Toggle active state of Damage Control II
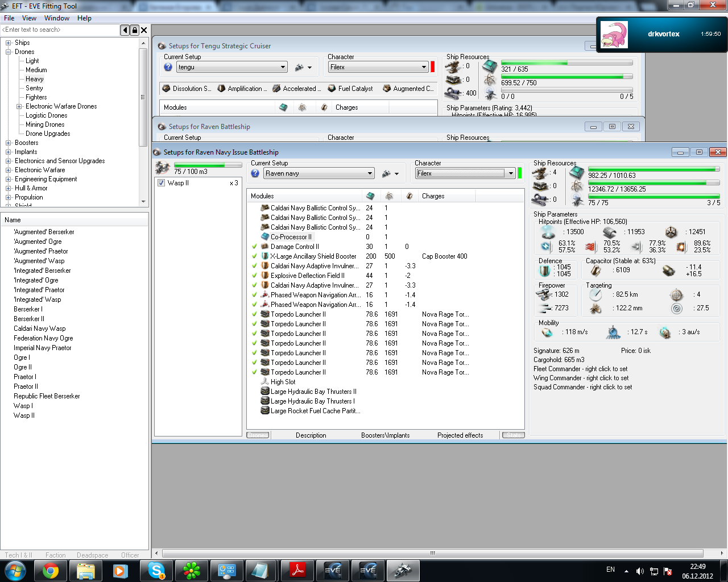 (254, 247)
